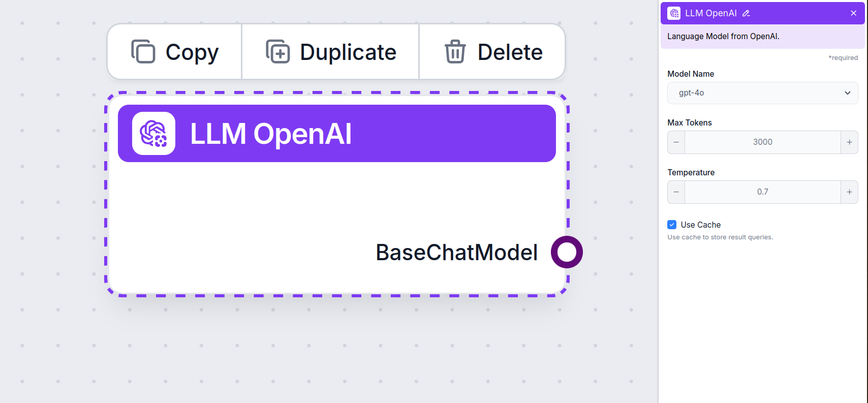Click the pencil icon to rename LLM OpenAI
Viewport: 868px width, 403px height.
pos(747,13)
